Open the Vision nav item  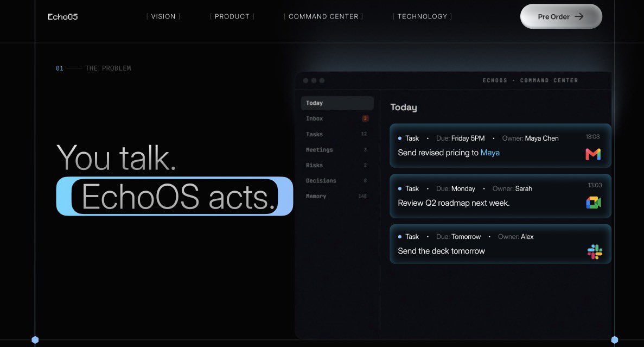(x=163, y=16)
